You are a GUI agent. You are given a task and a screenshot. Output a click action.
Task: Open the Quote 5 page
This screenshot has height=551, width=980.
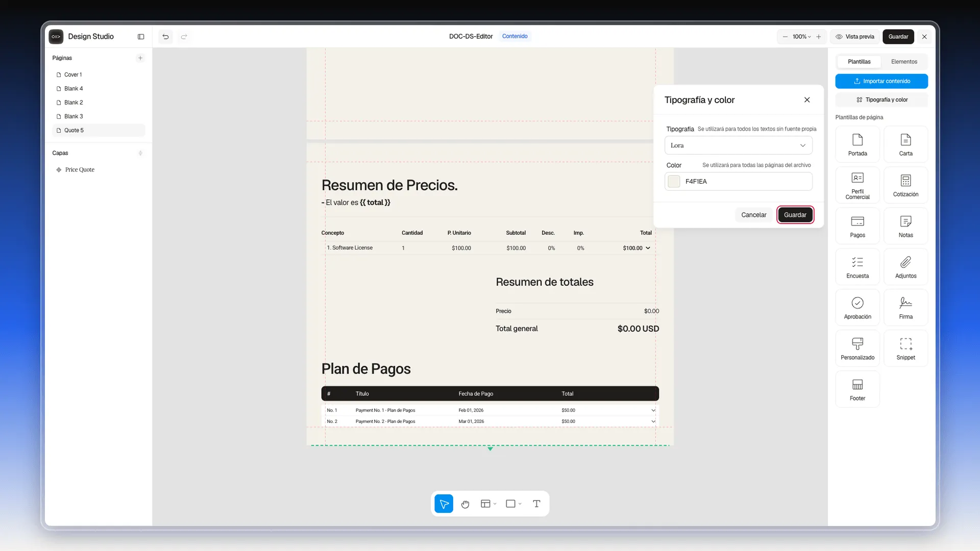click(x=99, y=131)
